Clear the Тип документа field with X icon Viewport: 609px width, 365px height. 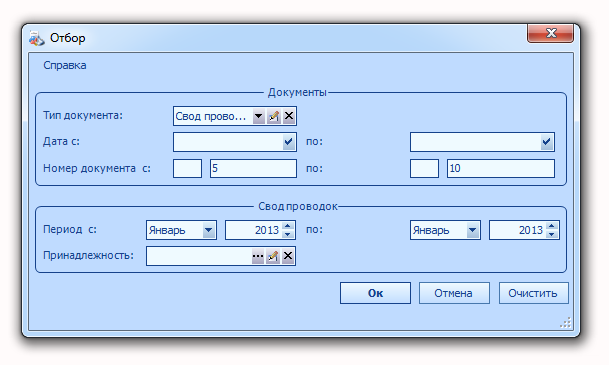(289, 116)
